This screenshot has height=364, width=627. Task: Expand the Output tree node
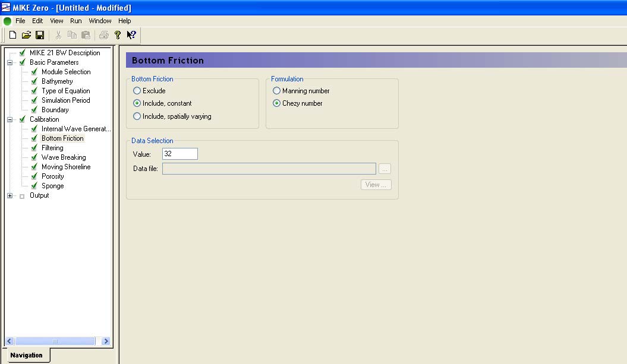(10, 196)
